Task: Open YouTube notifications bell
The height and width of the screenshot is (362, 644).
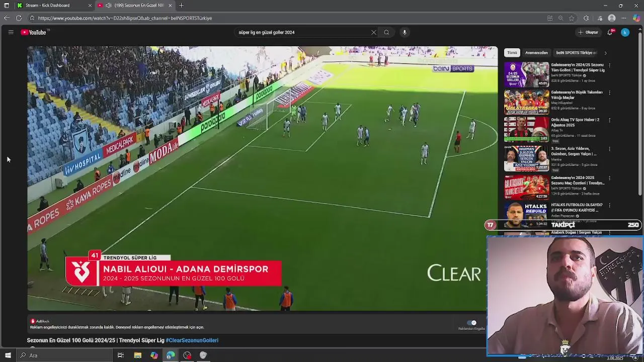Action: pyautogui.click(x=610, y=32)
